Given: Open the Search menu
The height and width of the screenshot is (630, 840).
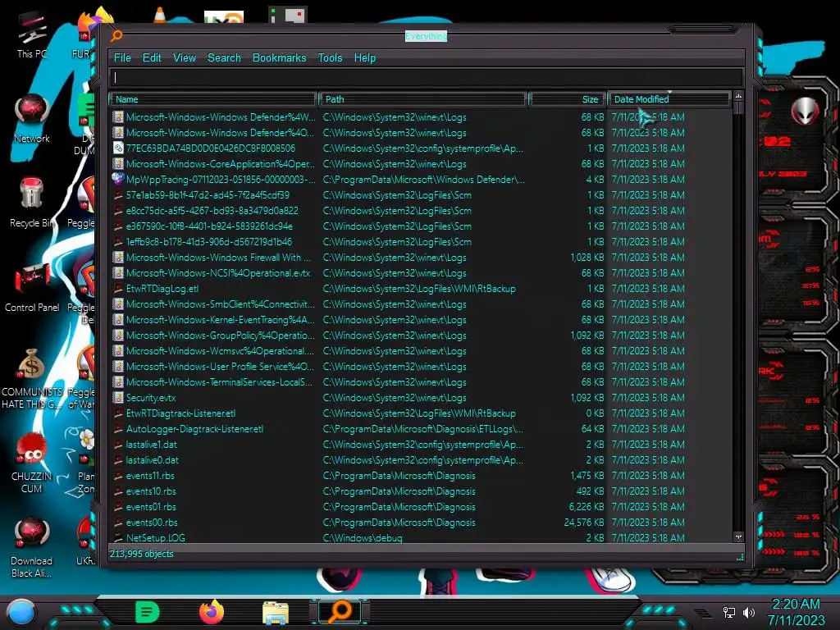Looking at the screenshot, I should [x=224, y=58].
